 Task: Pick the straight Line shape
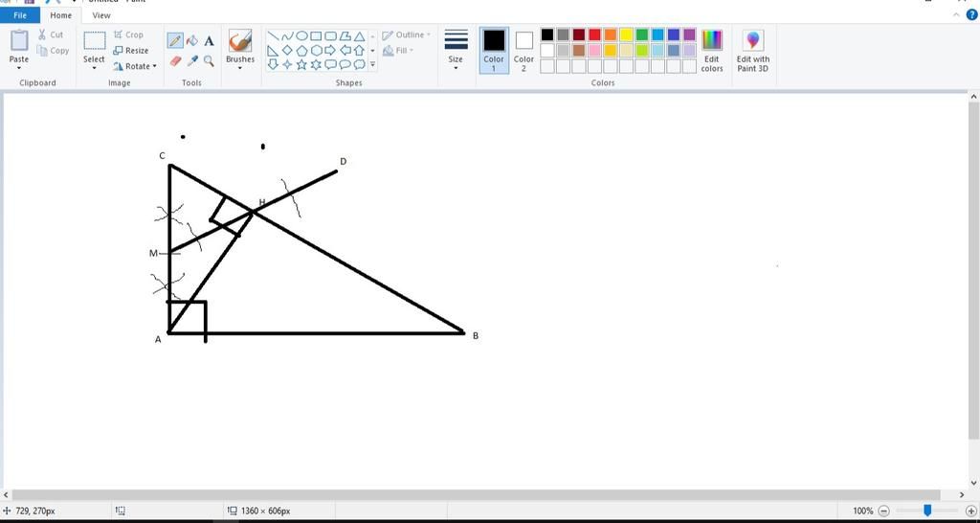pyautogui.click(x=273, y=36)
